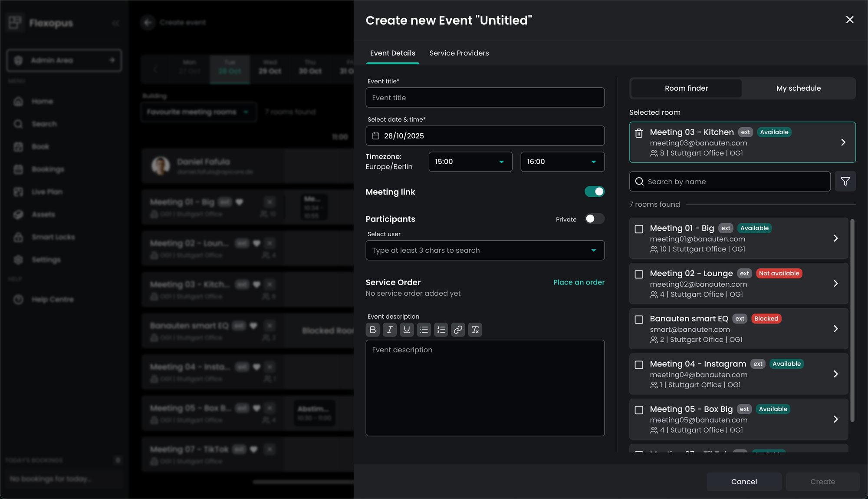The image size is (868, 499).
Task: Insert a bulleted list in description
Action: coord(424,330)
